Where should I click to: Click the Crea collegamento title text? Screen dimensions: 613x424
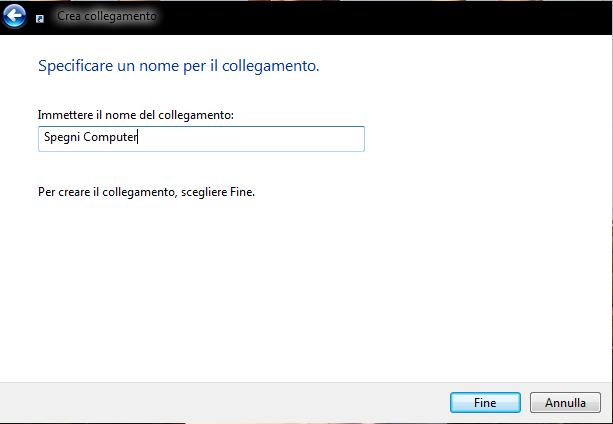coord(107,16)
